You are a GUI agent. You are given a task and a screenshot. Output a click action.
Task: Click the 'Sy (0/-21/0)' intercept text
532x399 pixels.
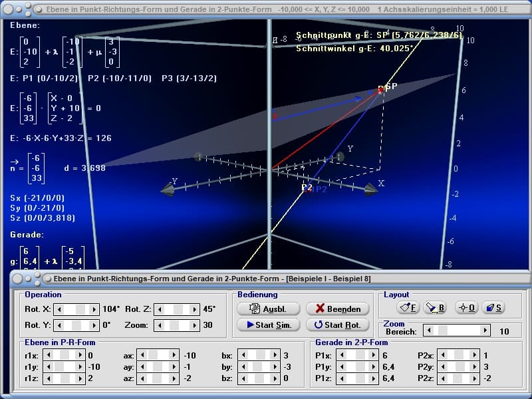tap(37, 208)
